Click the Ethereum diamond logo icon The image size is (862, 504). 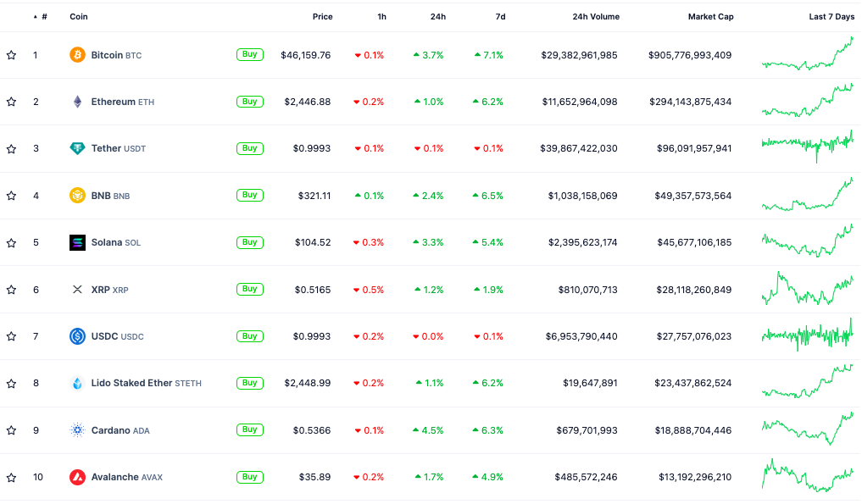point(77,102)
